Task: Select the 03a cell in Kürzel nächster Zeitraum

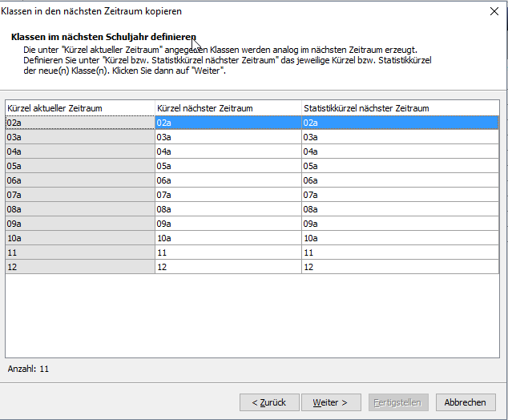Action: pos(228,137)
